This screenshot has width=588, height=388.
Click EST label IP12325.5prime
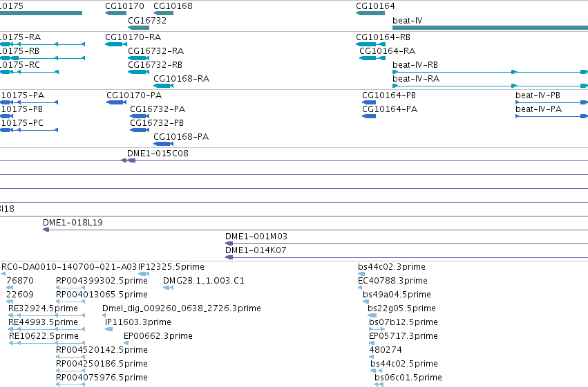[x=171, y=267]
